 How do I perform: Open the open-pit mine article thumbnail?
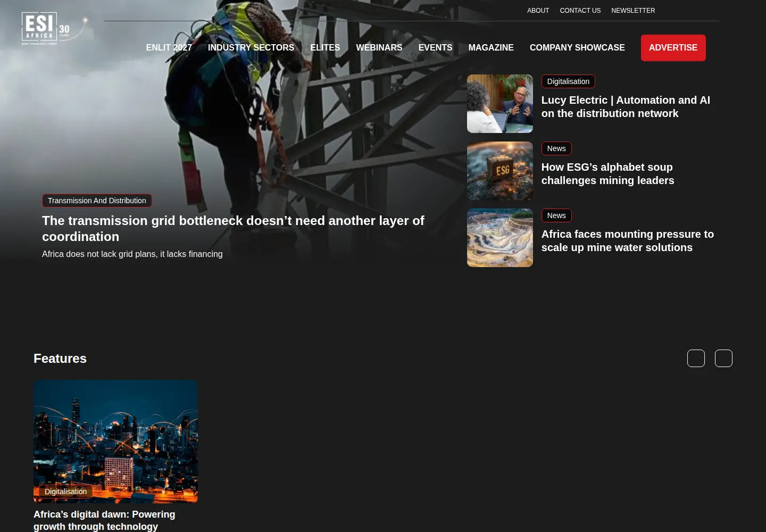[499, 238]
